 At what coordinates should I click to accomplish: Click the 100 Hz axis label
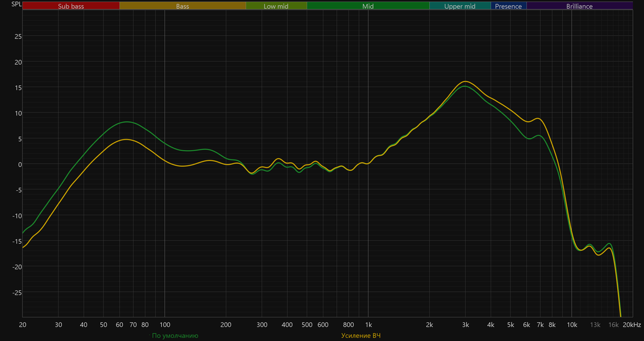pyautogui.click(x=165, y=325)
